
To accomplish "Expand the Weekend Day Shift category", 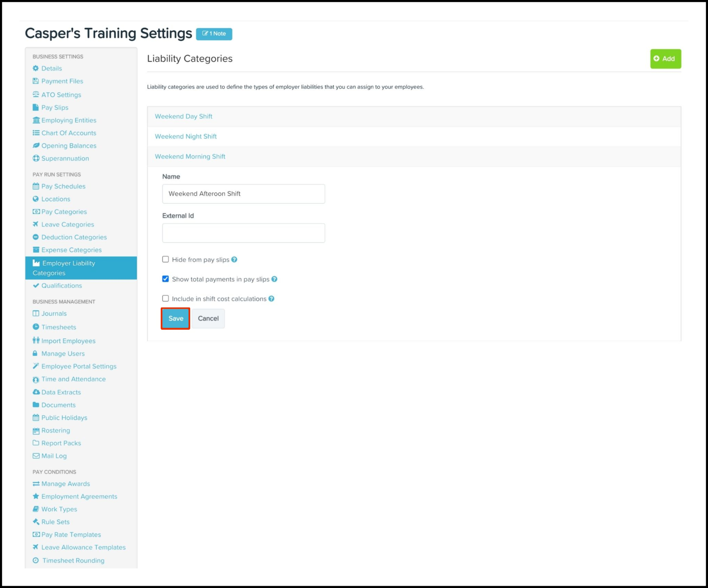I will (x=184, y=116).
